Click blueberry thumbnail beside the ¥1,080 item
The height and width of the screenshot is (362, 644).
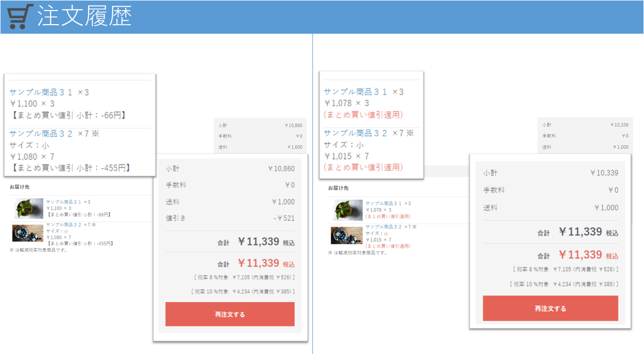[27, 233]
